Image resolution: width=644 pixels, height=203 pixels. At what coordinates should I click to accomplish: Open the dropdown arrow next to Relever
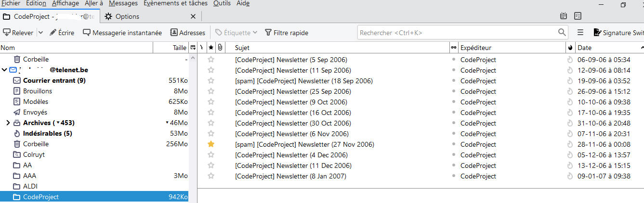[40, 33]
